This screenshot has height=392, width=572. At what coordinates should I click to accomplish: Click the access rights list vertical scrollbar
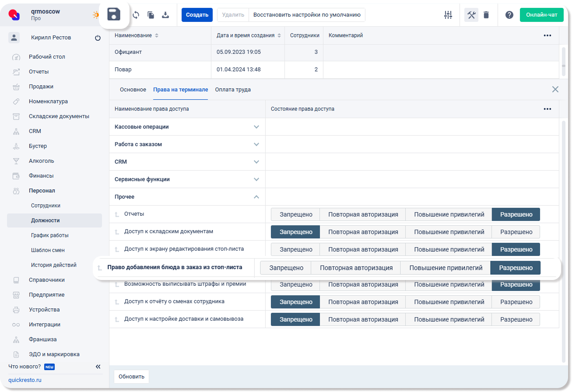click(x=563, y=241)
